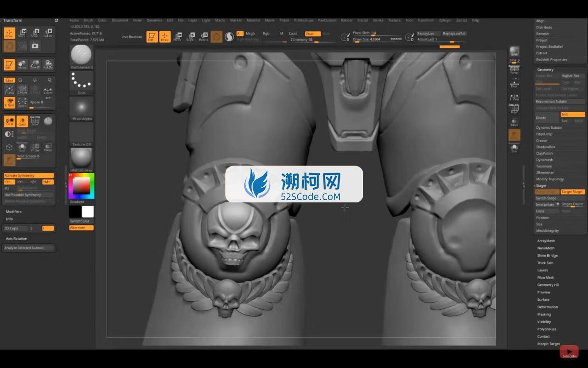Open the Dots stroke selector

tap(81, 83)
